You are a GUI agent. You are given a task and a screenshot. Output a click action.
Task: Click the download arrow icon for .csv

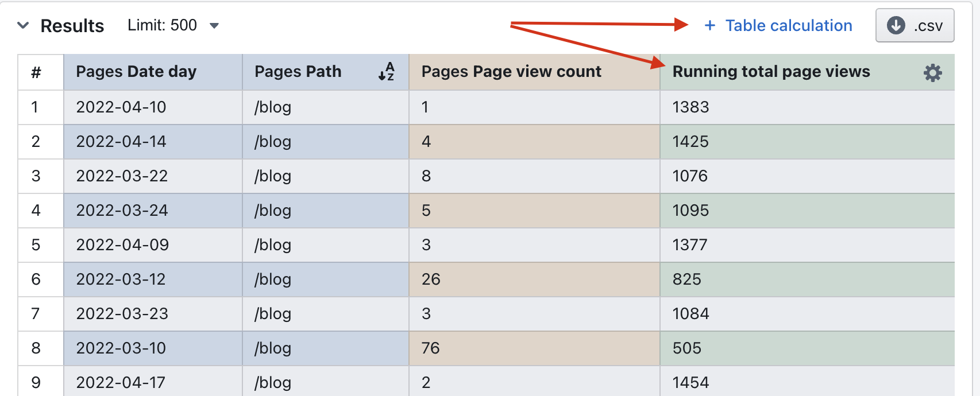click(x=896, y=25)
